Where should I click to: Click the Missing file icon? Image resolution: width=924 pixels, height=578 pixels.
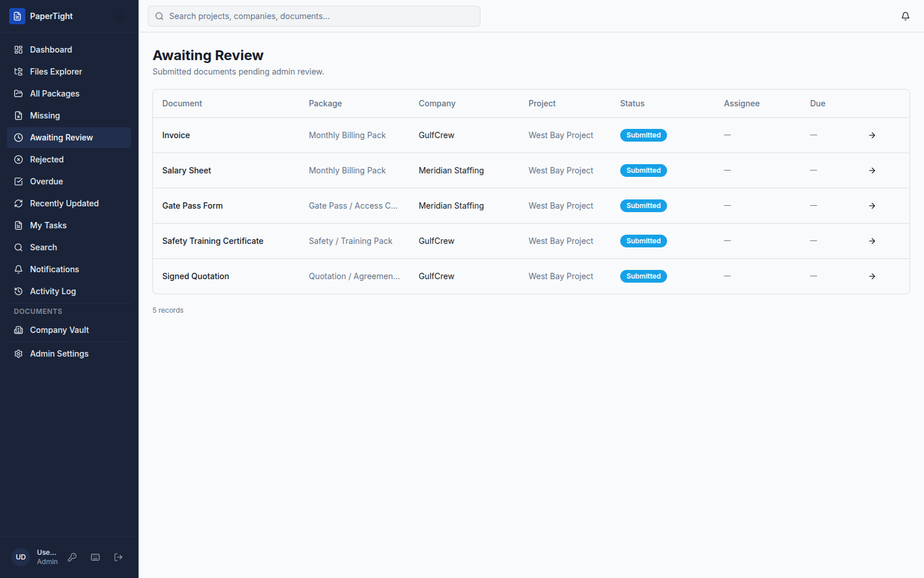[18, 116]
